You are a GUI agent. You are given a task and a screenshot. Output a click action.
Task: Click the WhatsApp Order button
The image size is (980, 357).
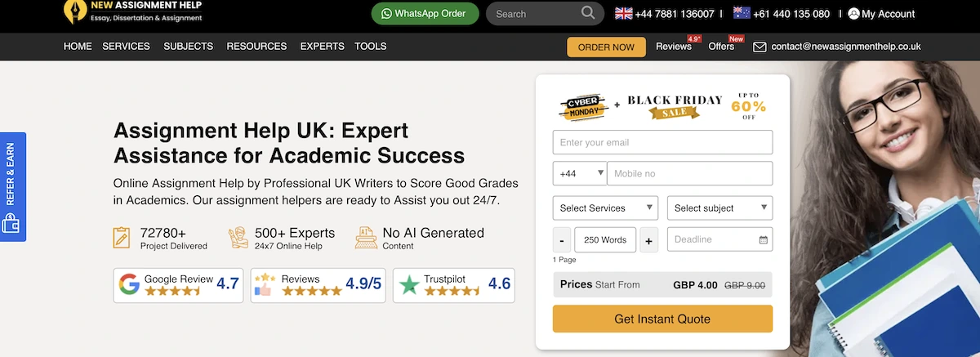pos(421,14)
